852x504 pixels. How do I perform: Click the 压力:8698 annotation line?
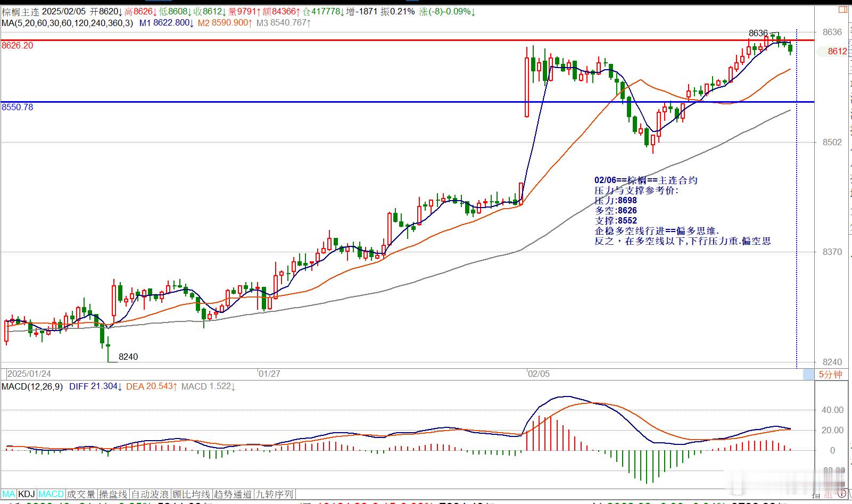[616, 201]
